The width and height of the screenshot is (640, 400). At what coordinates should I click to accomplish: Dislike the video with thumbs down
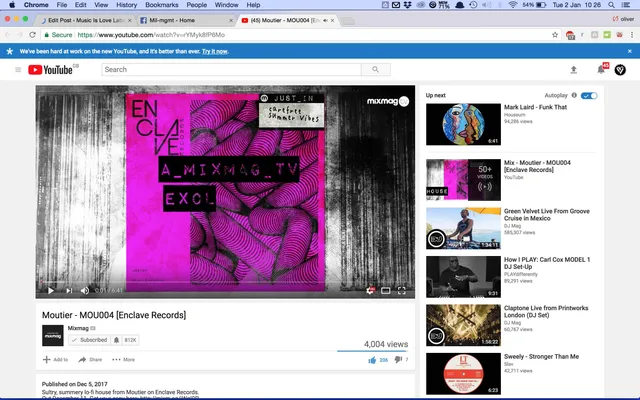coord(398,359)
